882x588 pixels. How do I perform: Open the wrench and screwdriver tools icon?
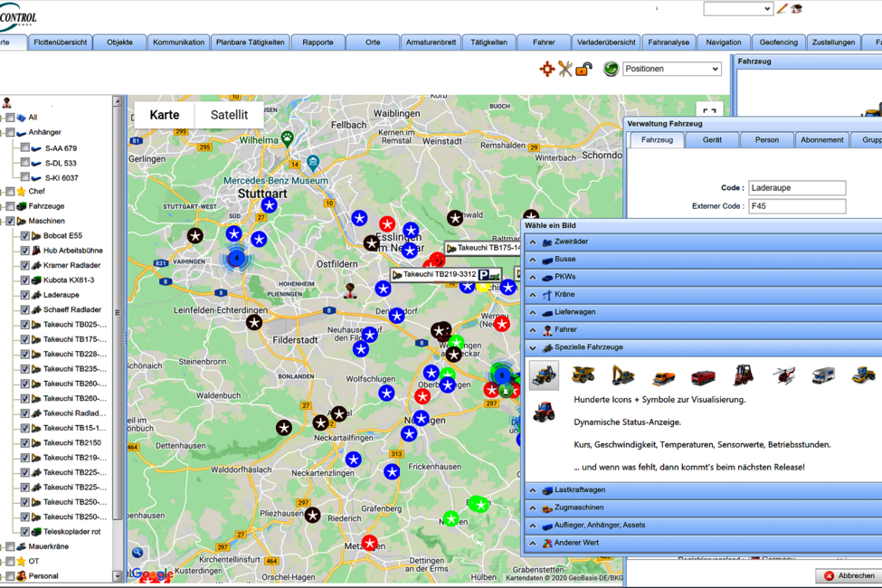point(565,69)
